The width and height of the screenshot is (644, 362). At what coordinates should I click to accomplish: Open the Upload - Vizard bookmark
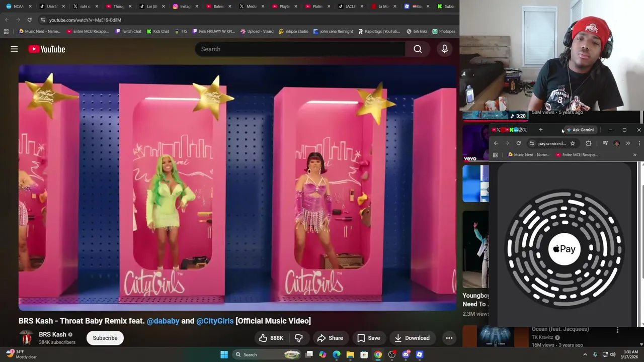[x=257, y=31]
